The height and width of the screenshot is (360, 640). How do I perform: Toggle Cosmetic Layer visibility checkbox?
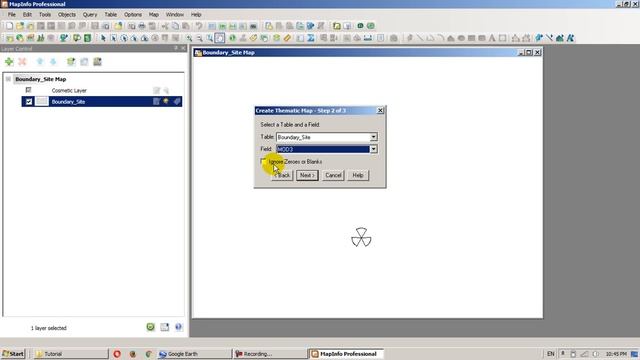[x=28, y=90]
